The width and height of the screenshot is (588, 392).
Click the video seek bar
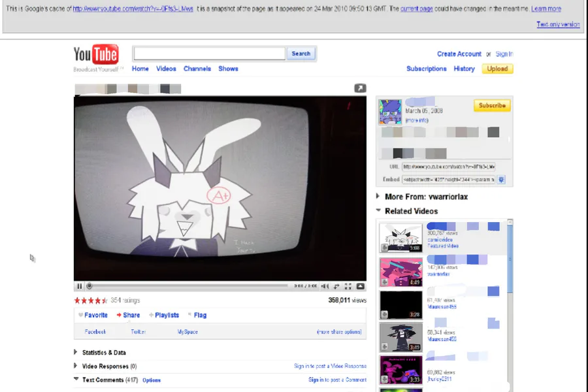coord(188,286)
